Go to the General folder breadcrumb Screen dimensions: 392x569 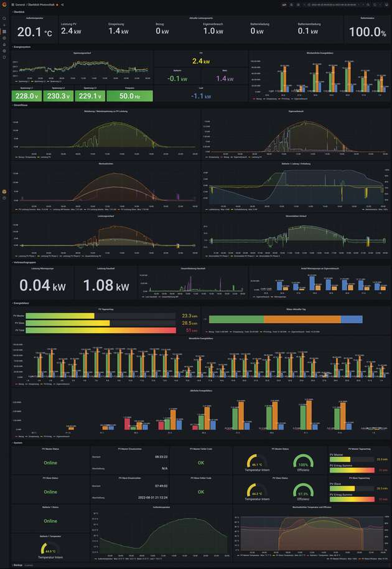[x=21, y=4]
